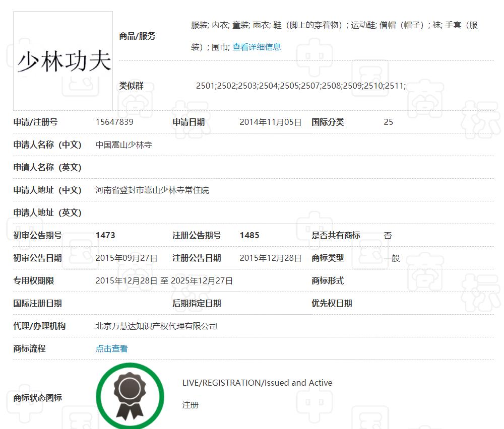Click the registration number 15647839

pyautogui.click(x=114, y=122)
